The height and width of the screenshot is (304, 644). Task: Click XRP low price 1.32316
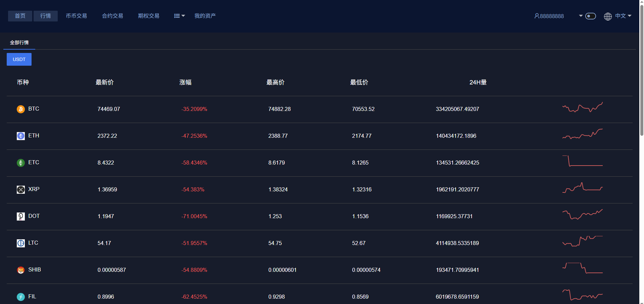click(362, 190)
